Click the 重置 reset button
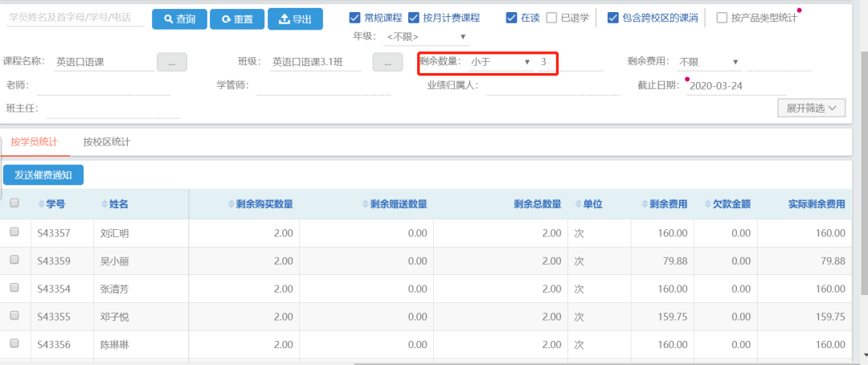868x365 pixels. (236, 19)
